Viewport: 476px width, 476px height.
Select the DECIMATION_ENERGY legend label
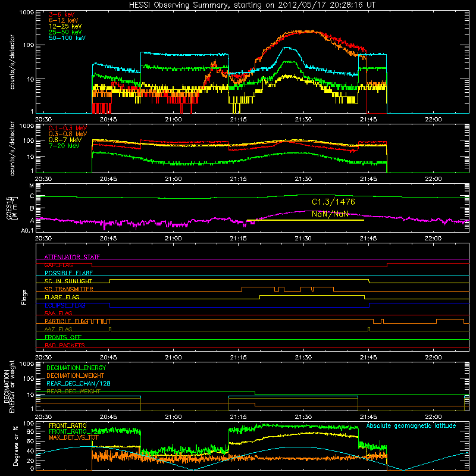(76, 368)
